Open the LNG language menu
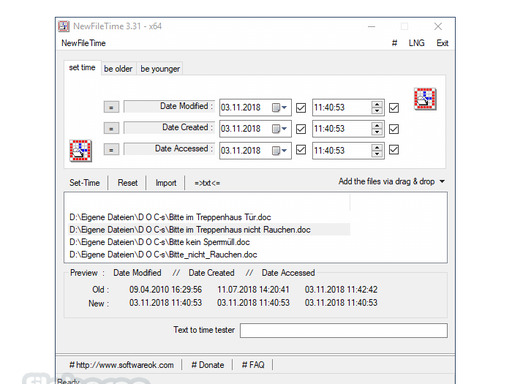This screenshot has height=384, width=512. pos(417,43)
